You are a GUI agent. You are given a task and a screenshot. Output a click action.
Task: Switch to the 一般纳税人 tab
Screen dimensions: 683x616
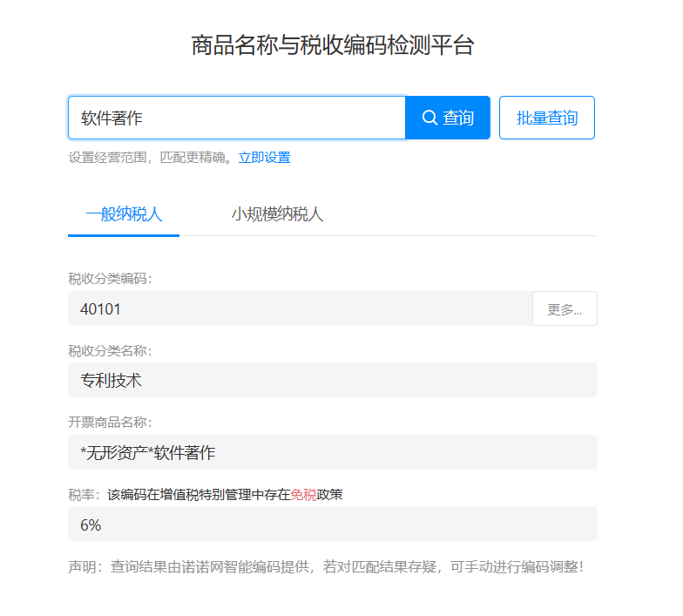point(124,214)
